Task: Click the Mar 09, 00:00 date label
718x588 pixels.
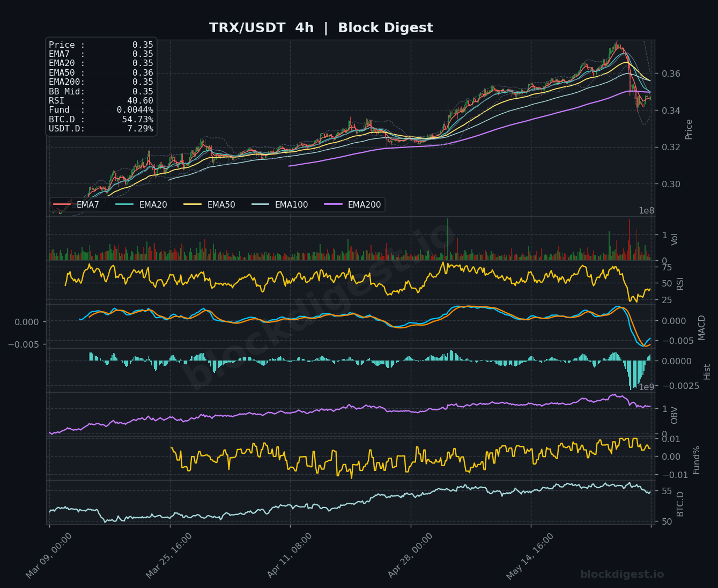Action: (x=49, y=556)
